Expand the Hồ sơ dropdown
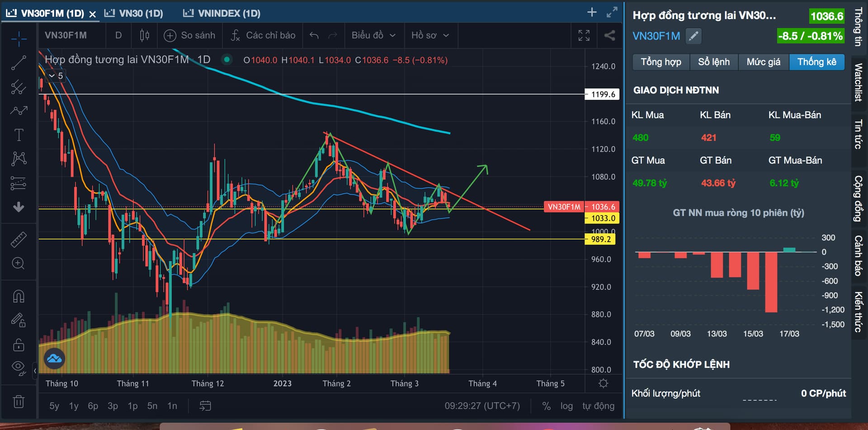Image resolution: width=868 pixels, height=430 pixels. point(430,35)
